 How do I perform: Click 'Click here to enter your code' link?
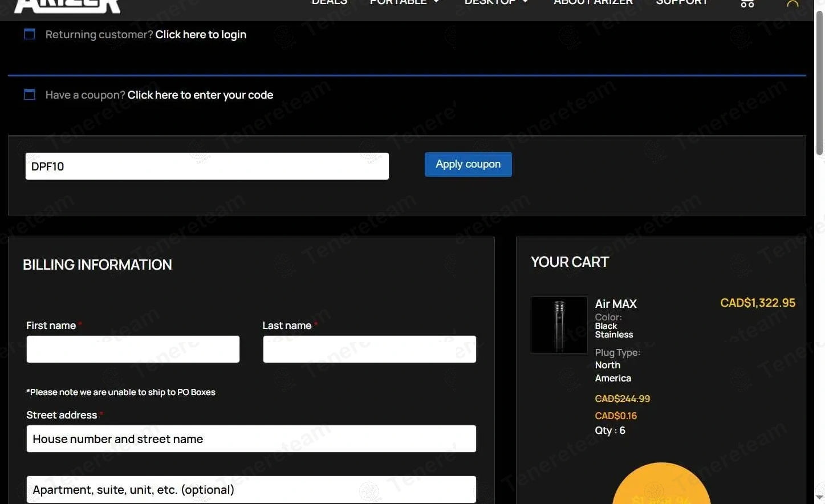pos(200,95)
